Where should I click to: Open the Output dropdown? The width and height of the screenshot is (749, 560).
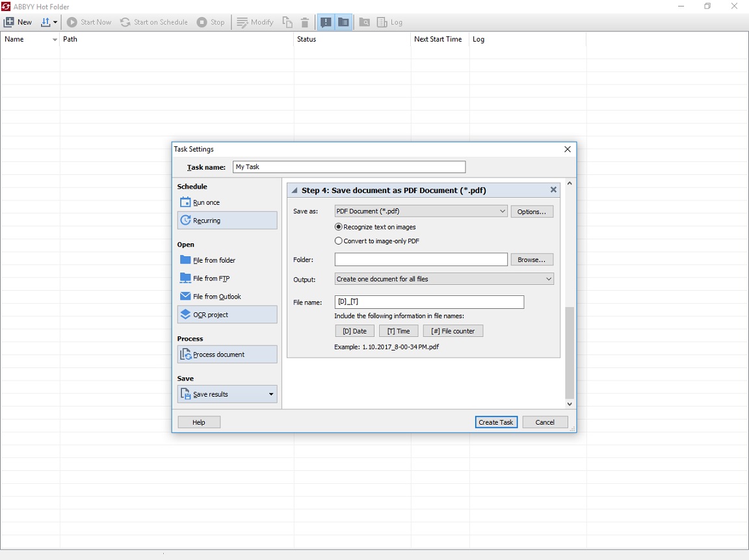(444, 279)
